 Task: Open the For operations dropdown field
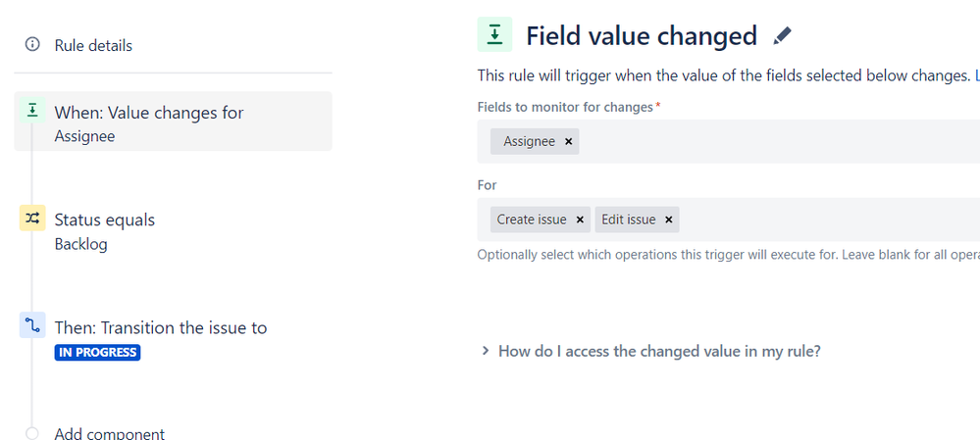[824, 220]
